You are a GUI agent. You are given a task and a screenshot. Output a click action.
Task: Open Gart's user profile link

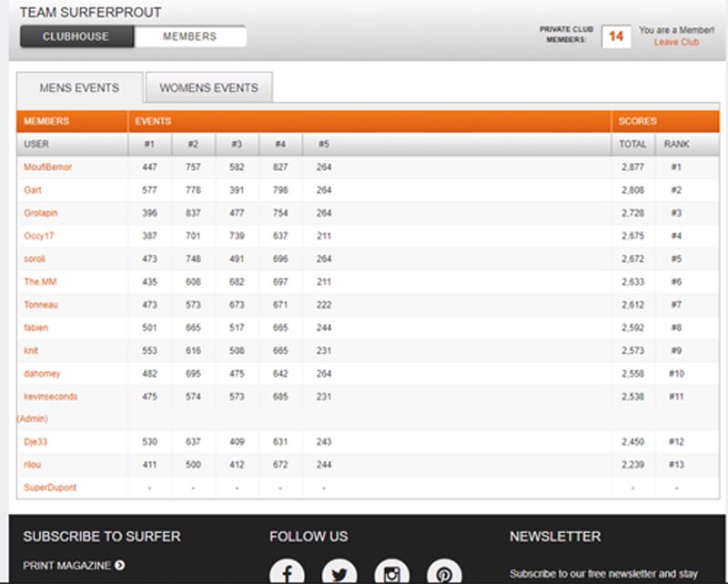(x=33, y=190)
